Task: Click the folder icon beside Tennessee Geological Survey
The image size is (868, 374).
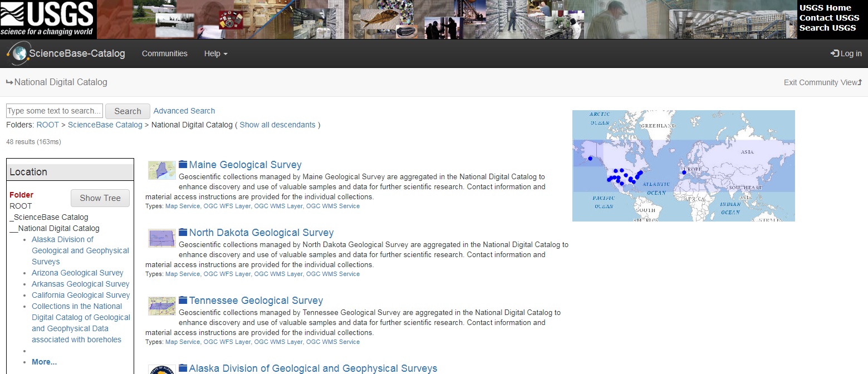Action: pos(183,300)
